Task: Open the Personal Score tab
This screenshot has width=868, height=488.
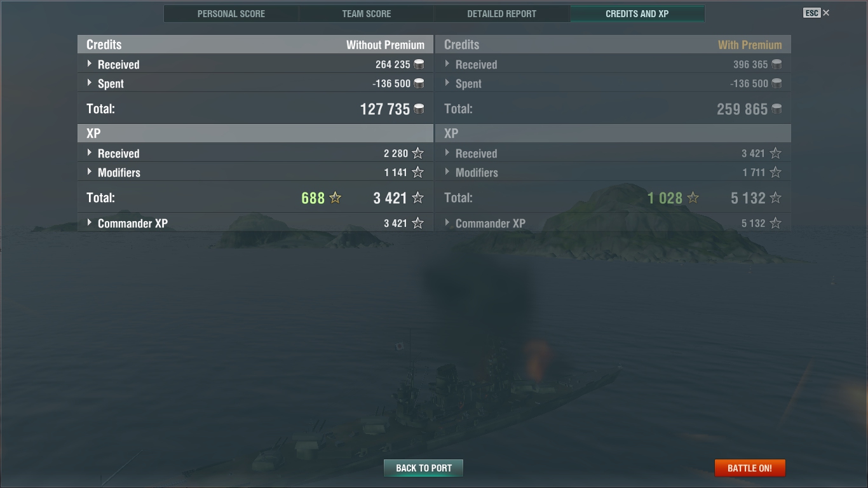Action: (x=231, y=13)
